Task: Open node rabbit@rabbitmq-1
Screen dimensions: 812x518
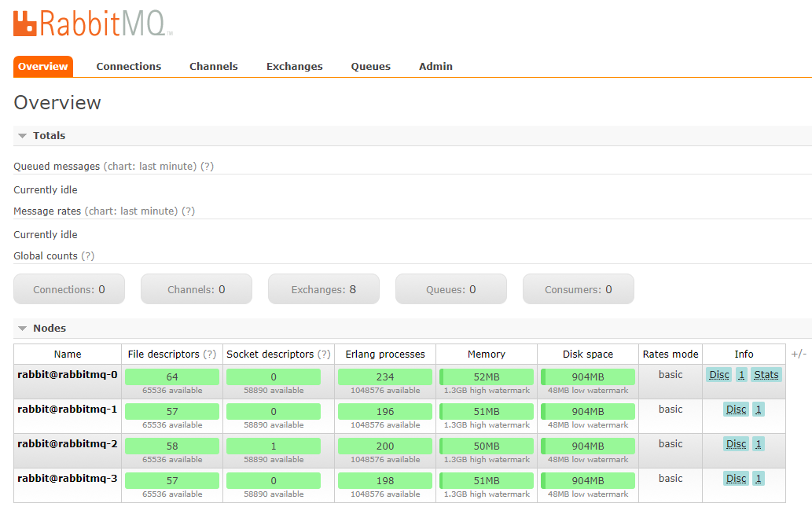Action: [68, 410]
